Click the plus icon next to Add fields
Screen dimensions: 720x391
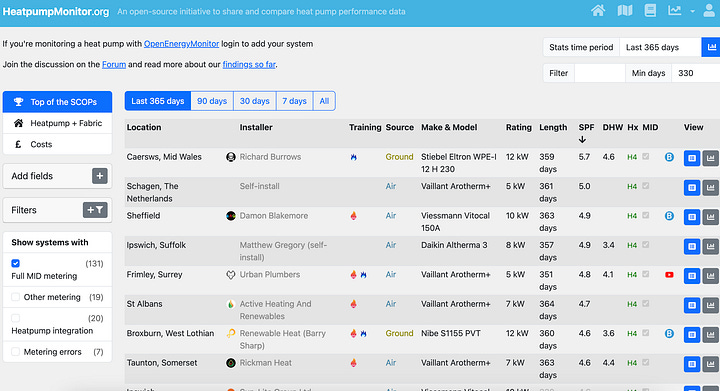click(100, 176)
